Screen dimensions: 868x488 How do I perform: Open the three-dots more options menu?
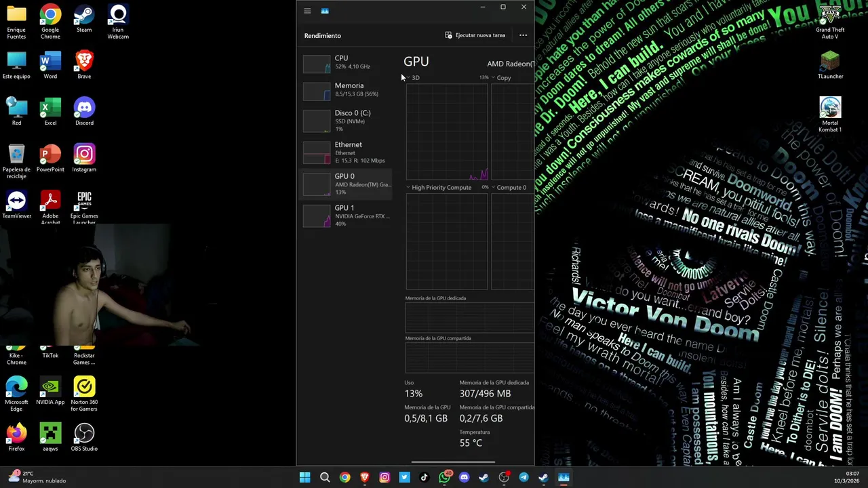click(523, 35)
